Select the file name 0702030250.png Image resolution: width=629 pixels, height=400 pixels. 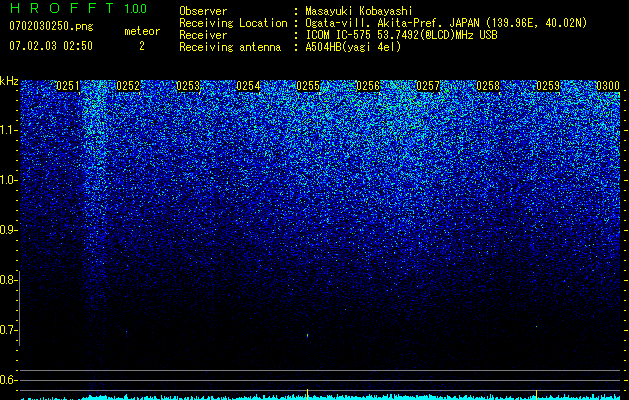pyautogui.click(x=51, y=26)
